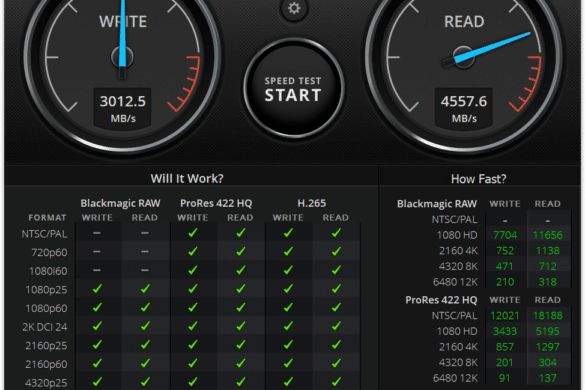Click ProRes 422 HQ write checkmark for 720p60
This screenshot has height=390, width=585.
pos(193,252)
